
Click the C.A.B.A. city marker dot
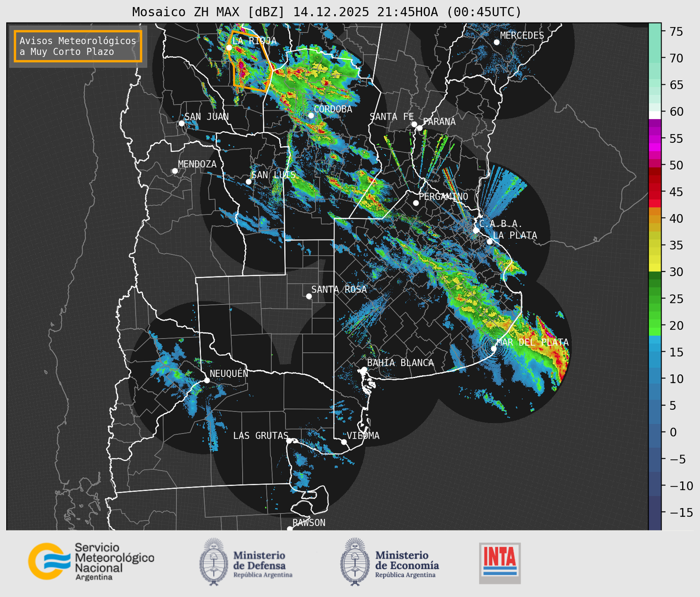click(476, 230)
